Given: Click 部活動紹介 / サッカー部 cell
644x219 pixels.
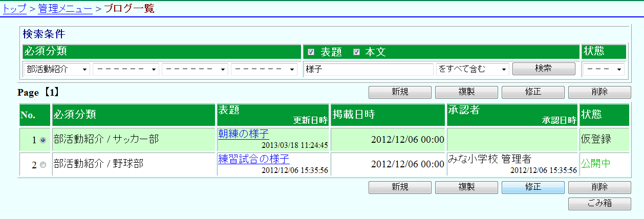Looking at the screenshot, I should 134,139.
